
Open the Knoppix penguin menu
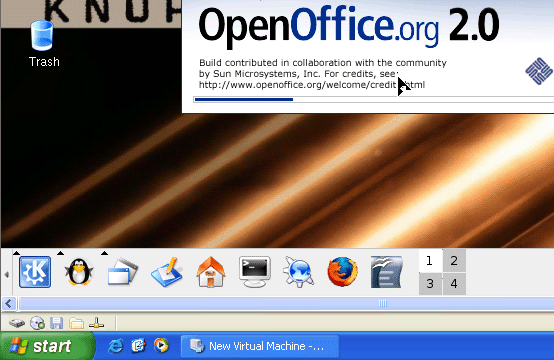(x=79, y=272)
